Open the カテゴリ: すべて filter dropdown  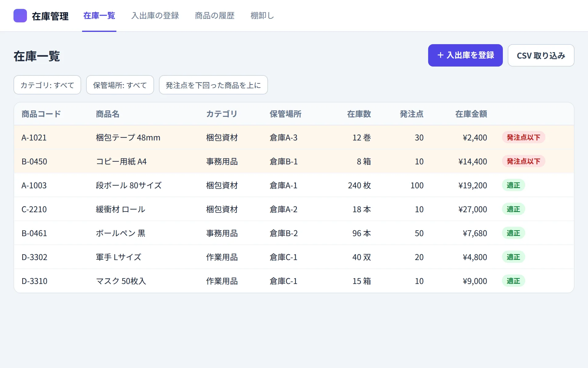(x=47, y=85)
